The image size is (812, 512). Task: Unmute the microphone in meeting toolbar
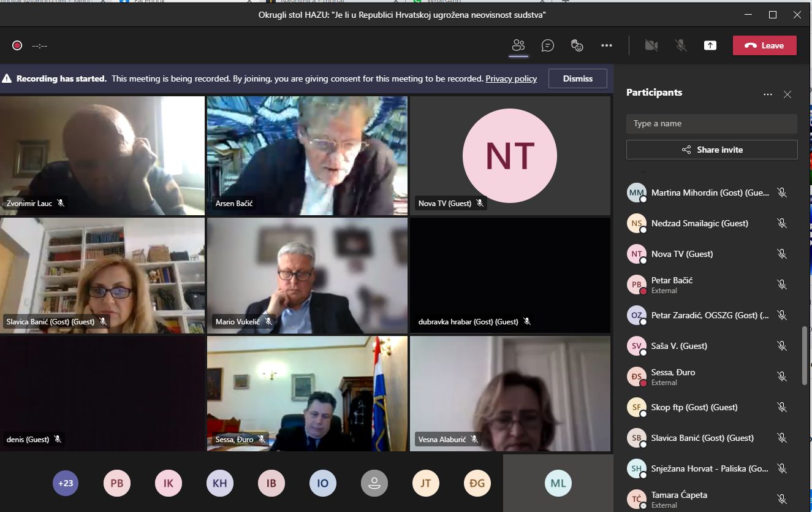pyautogui.click(x=680, y=45)
